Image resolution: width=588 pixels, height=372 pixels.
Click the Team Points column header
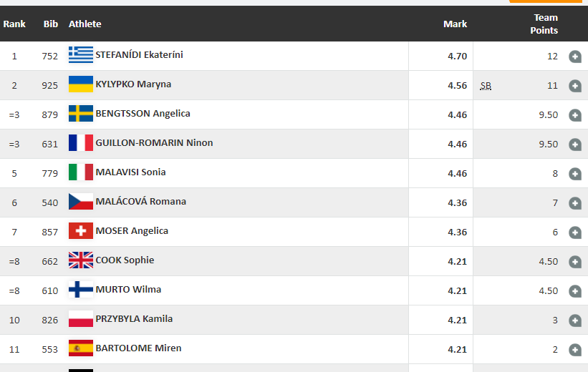tap(545, 24)
